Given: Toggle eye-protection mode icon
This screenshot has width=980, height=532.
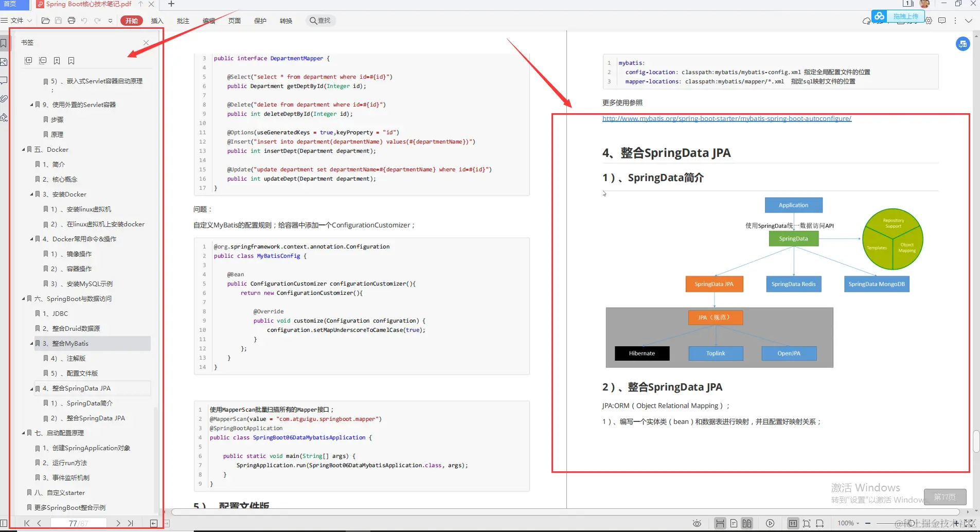Looking at the screenshot, I should click(x=697, y=523).
